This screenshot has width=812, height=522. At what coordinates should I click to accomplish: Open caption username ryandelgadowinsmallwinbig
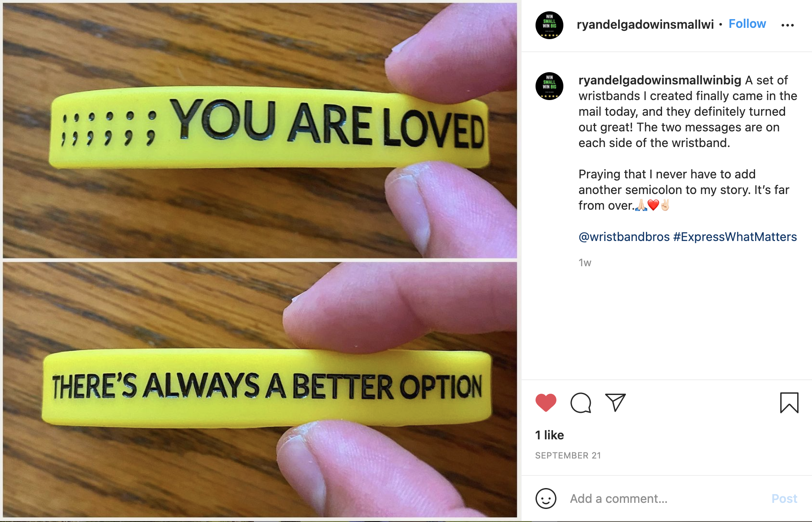click(659, 80)
